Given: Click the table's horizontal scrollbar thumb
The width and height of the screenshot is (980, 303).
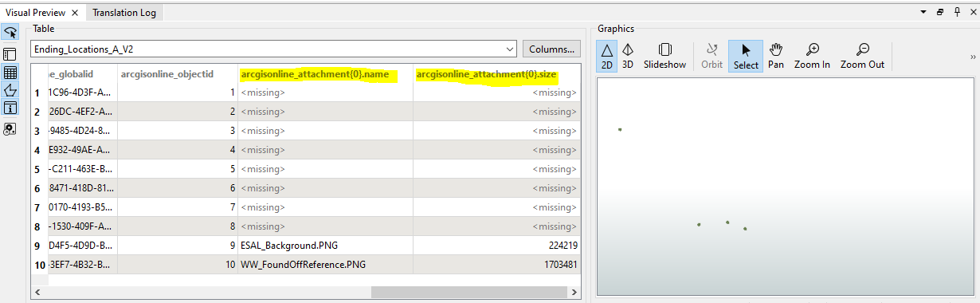Looking at the screenshot, I should click(469, 292).
